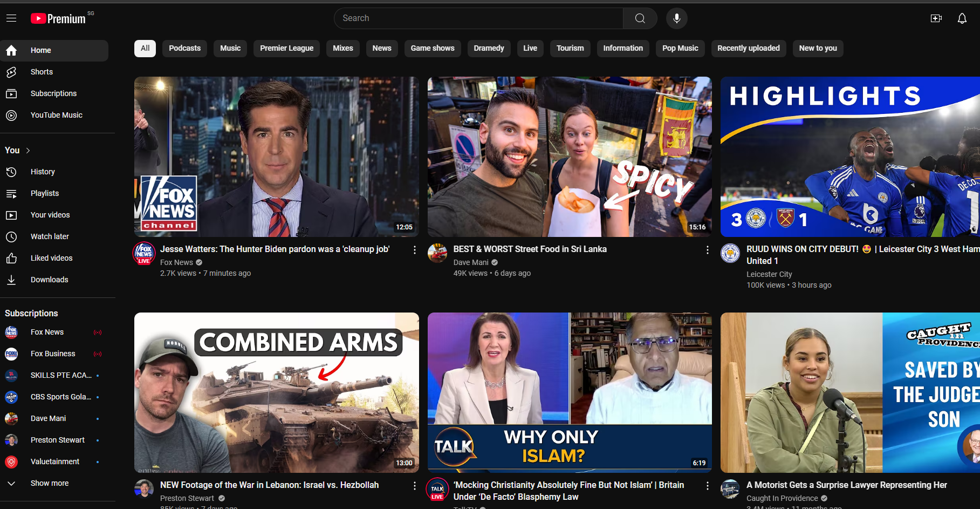Select the Tourism filter chip
Image resolution: width=980 pixels, height=509 pixels.
pos(570,49)
